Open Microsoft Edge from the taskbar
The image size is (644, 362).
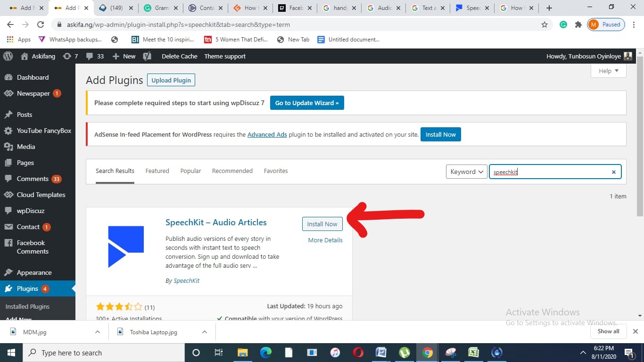266,353
